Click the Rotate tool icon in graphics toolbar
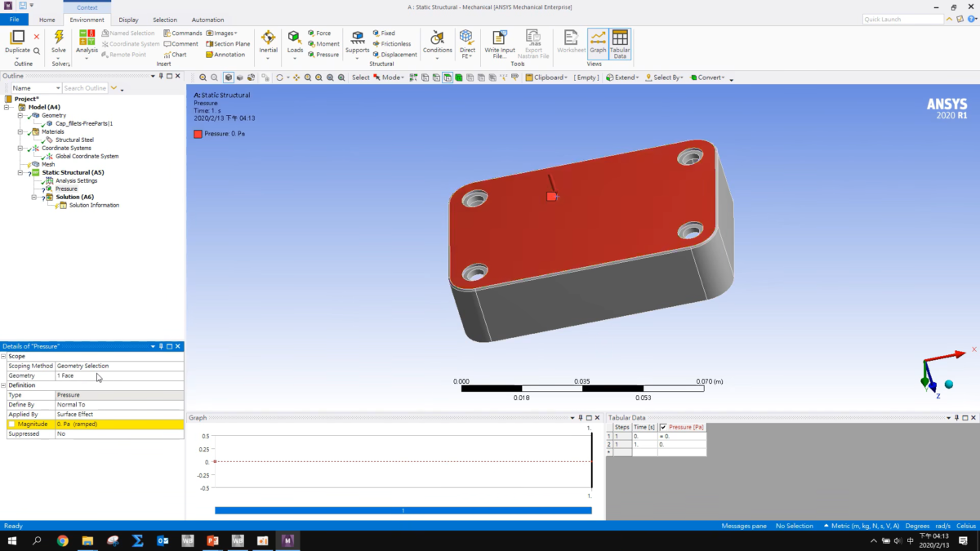980x551 pixels. click(279, 78)
